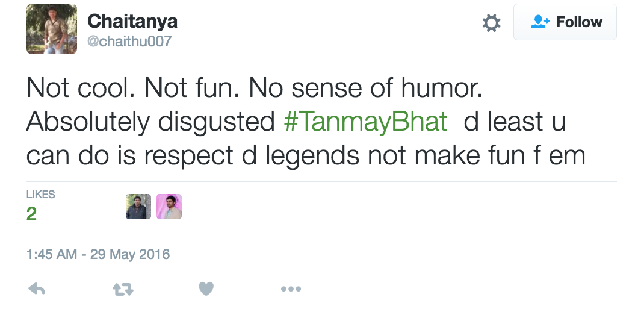Click the add-person icon in Follow button
Image resolution: width=644 pixels, height=315 pixels.
pyautogui.click(x=539, y=22)
